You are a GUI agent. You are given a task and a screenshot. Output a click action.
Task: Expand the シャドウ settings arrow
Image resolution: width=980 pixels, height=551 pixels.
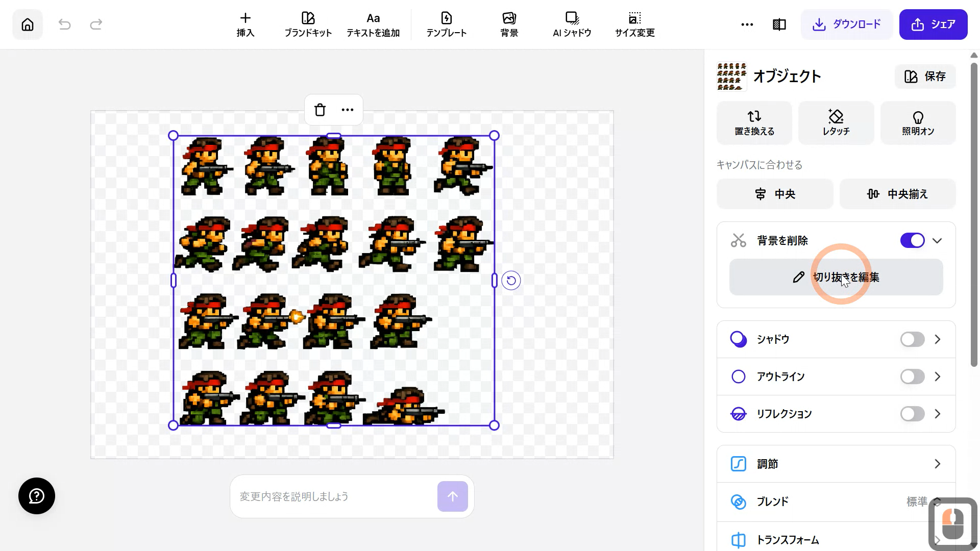(x=938, y=339)
